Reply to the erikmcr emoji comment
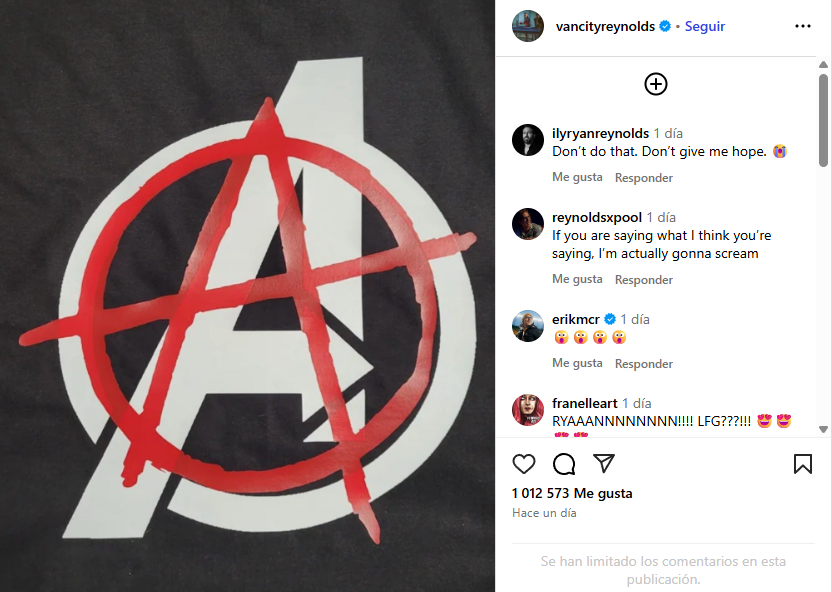Image resolution: width=832 pixels, height=592 pixels. pos(644,364)
